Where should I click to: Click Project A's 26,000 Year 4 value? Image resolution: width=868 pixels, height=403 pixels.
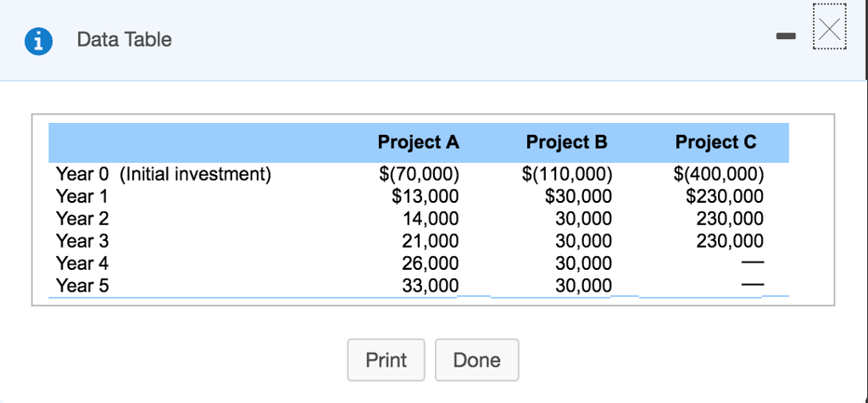[x=430, y=263]
